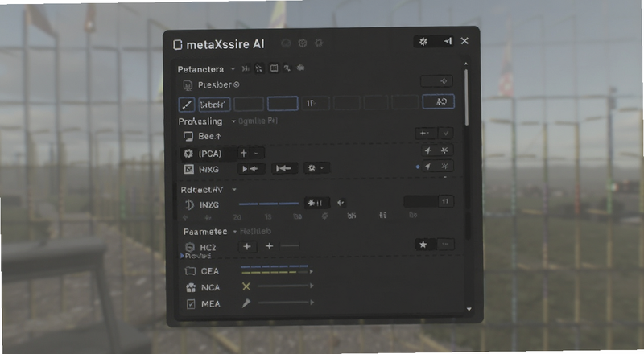Click the plus-minus button on the Bee row

point(425,133)
